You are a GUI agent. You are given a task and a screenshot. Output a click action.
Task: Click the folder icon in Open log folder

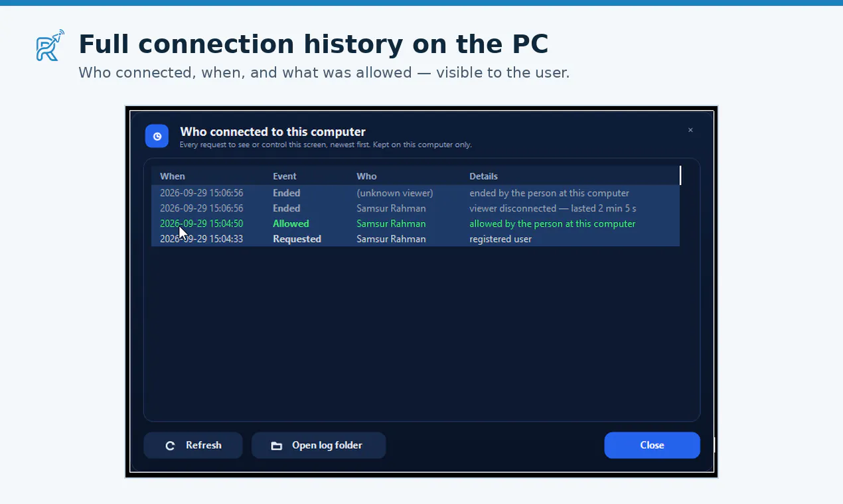tap(277, 446)
